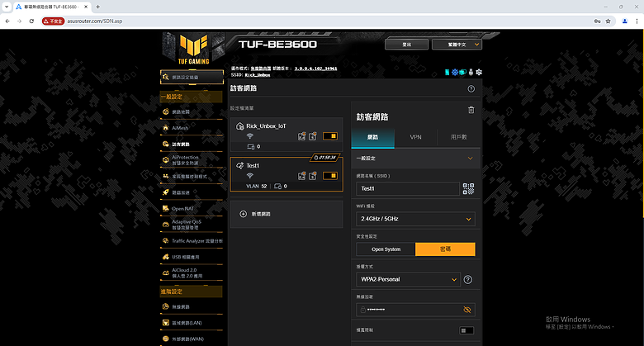The image size is (644, 346).
Task: Reveal password with crossed-eye icon
Action: coord(467,310)
